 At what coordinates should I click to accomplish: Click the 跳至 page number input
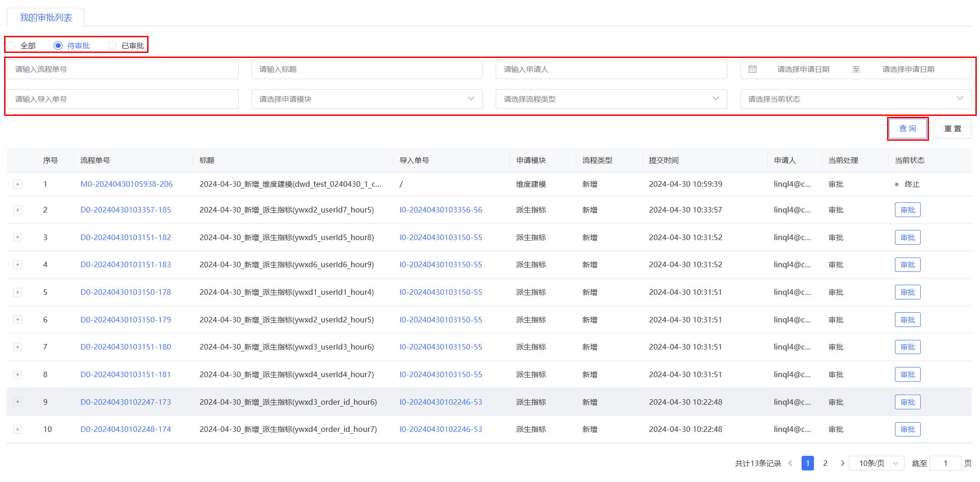pos(945,463)
